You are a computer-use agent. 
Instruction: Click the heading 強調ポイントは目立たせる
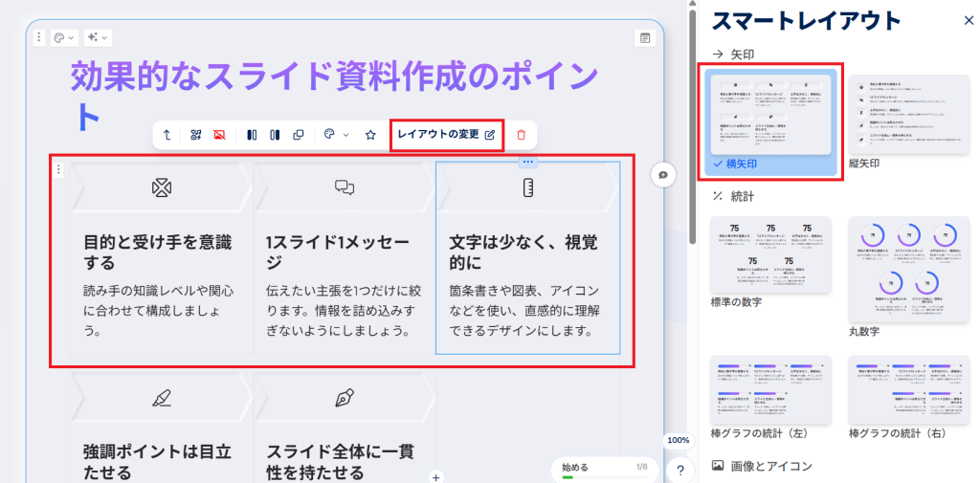tap(158, 461)
